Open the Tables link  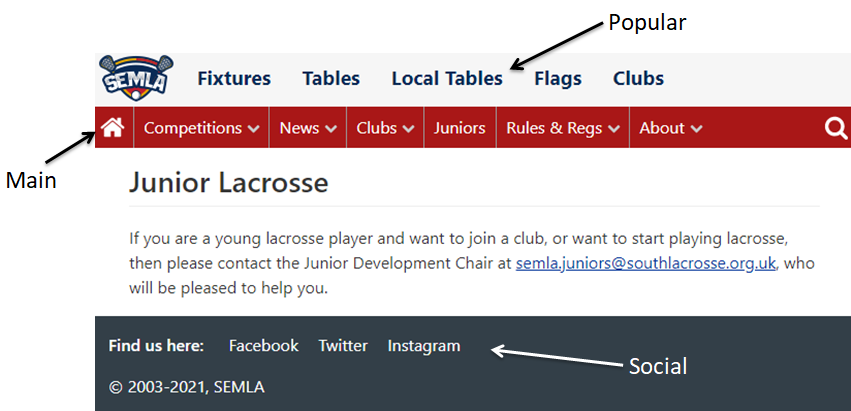click(x=331, y=79)
